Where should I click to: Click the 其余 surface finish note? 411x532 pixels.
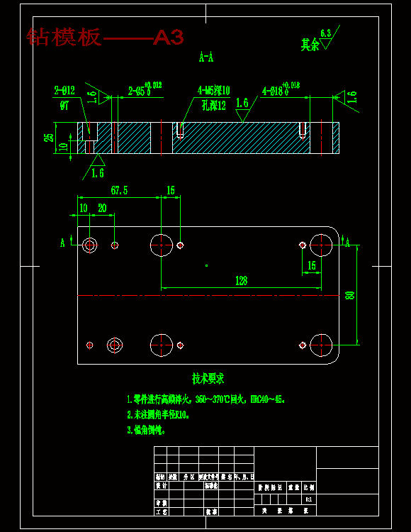tap(310, 45)
